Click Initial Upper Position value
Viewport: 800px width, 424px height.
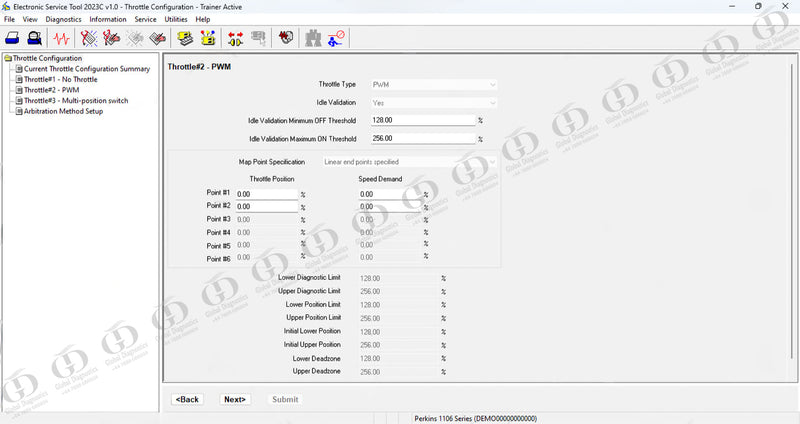click(370, 345)
